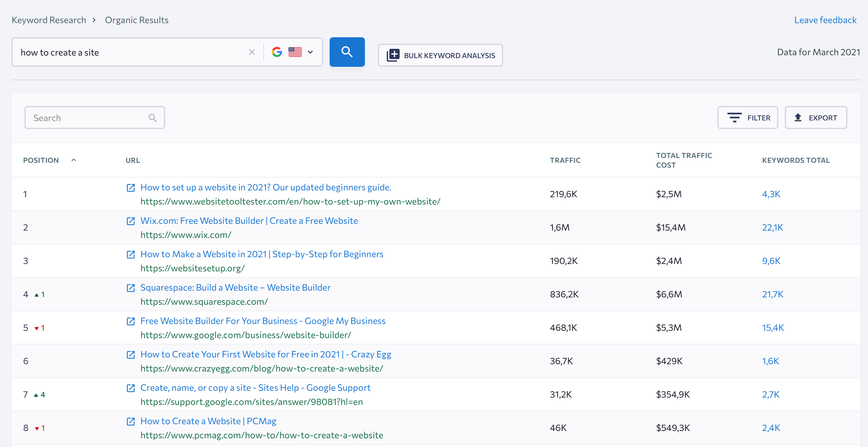The height and width of the screenshot is (447, 868).
Task: Open external link icon for websitesetup.org result
Action: pyautogui.click(x=131, y=254)
